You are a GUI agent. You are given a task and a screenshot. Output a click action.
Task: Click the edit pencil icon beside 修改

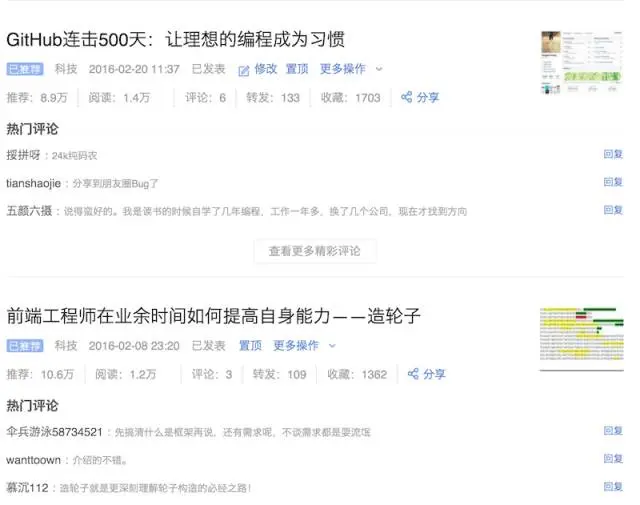pos(244,71)
